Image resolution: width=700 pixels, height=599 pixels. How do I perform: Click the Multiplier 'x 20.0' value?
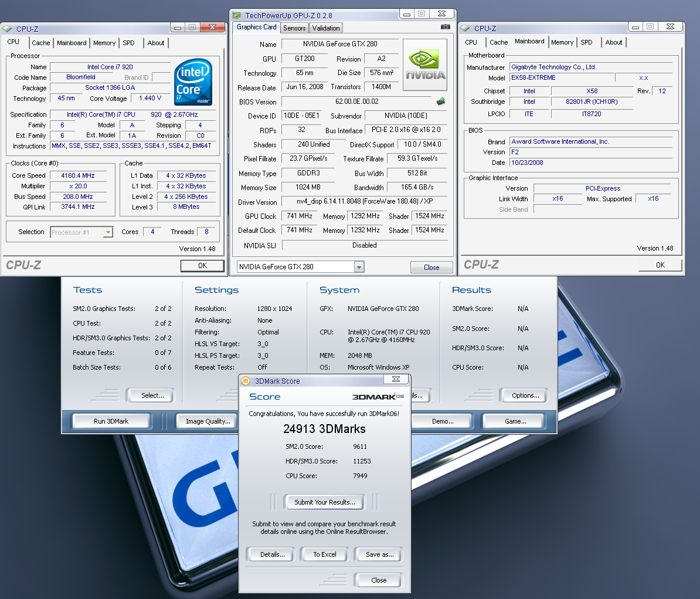point(77,186)
